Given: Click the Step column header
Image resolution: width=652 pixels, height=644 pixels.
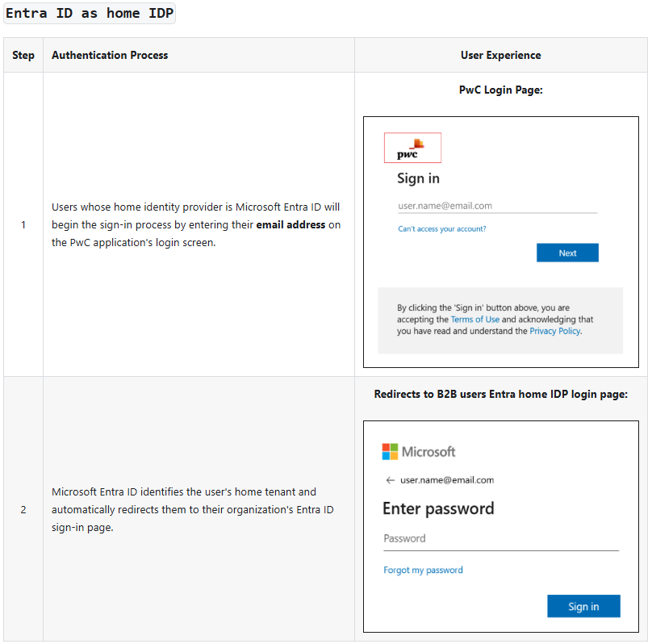Looking at the screenshot, I should point(23,56).
